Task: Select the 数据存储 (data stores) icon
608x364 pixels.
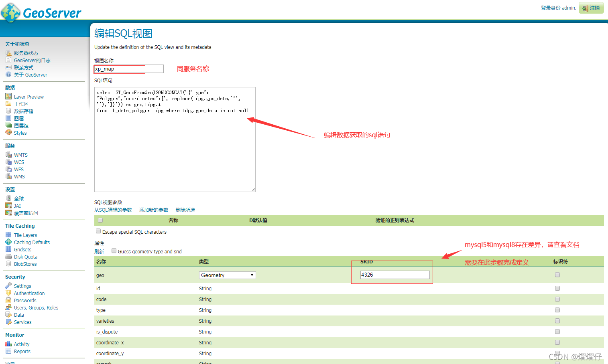Action: (9, 111)
